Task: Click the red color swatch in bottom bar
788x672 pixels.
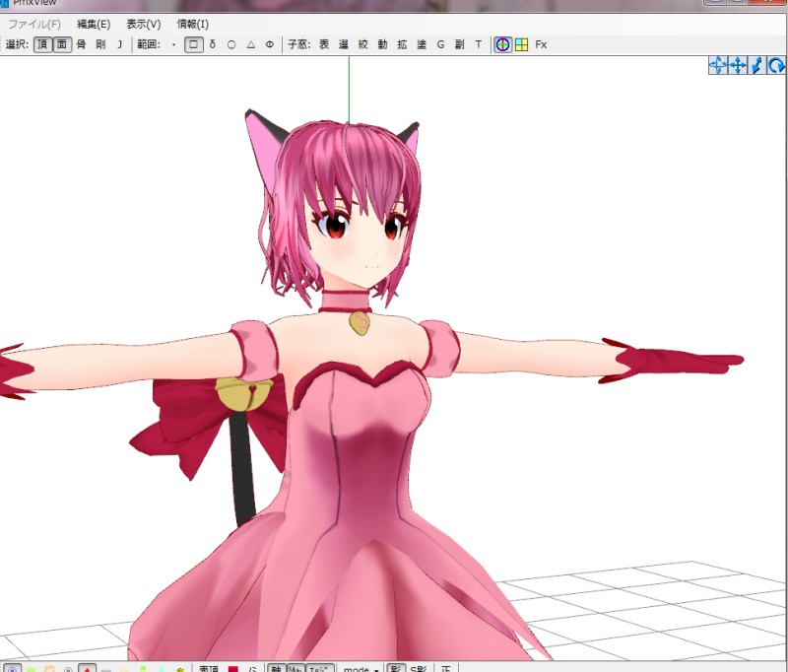Action: click(233, 670)
